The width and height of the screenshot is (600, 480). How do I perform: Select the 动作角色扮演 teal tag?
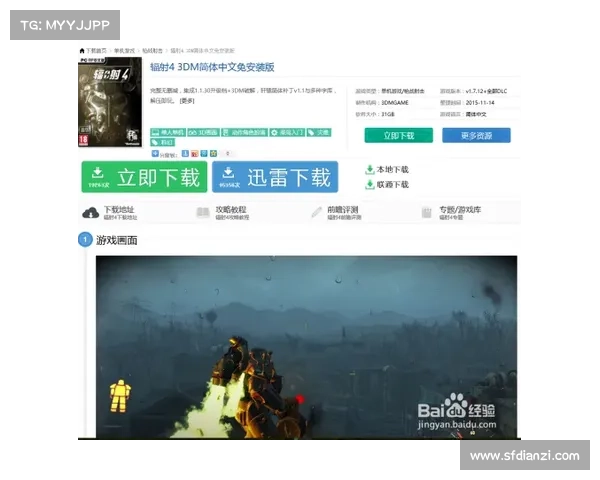tap(245, 132)
